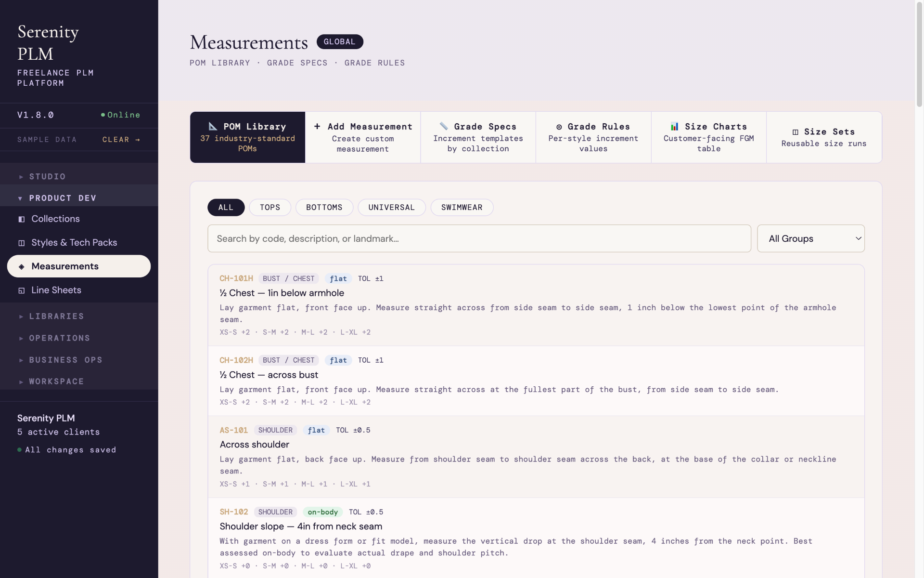Click "Shoulder slope — 4in from neck seam"
This screenshot has width=924, height=578.
(x=301, y=526)
